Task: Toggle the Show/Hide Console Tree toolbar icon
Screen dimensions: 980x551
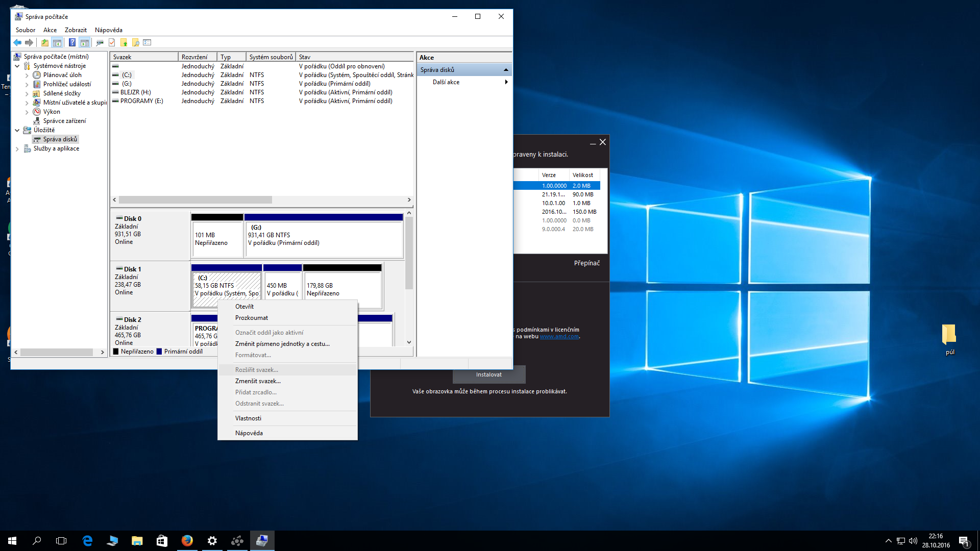Action: click(57, 43)
